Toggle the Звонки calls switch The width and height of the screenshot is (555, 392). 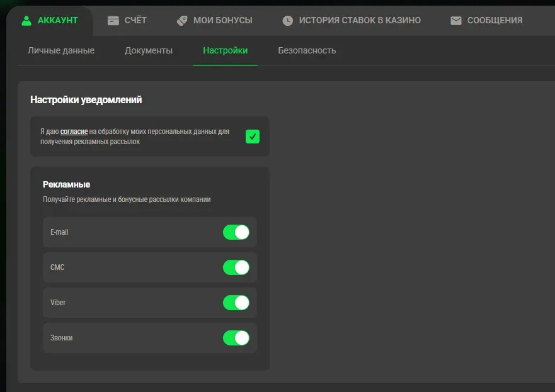point(236,338)
